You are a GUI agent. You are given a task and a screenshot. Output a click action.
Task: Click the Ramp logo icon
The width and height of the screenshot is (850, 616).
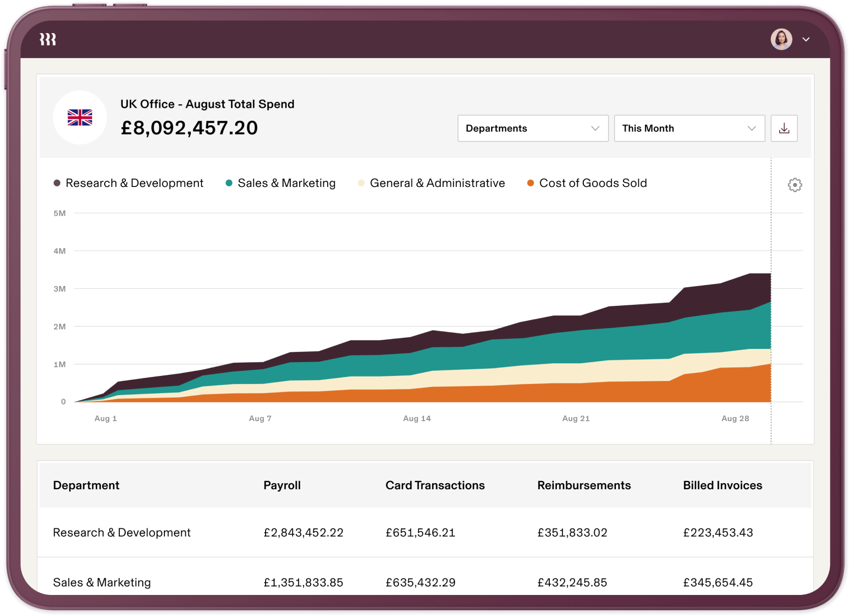click(x=48, y=39)
